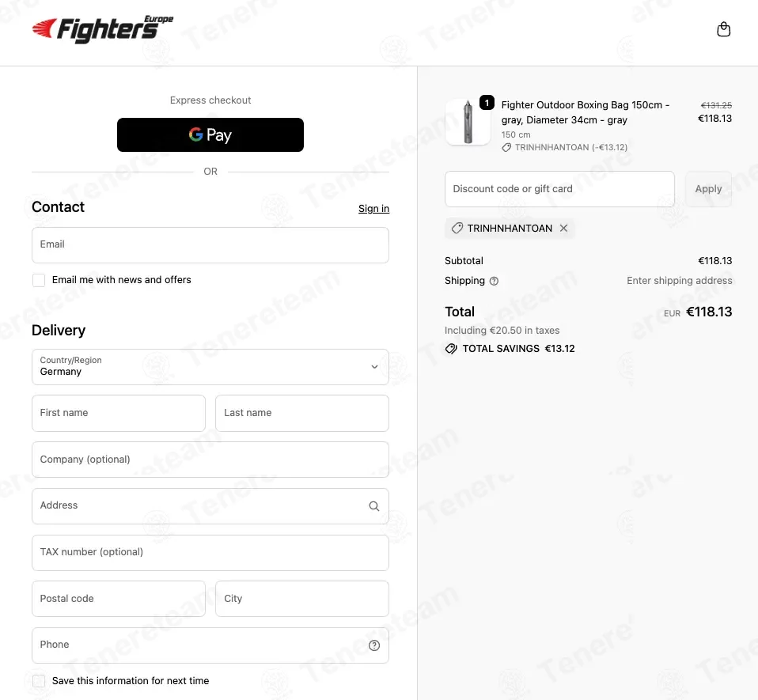The image size is (758, 700).
Task: Click the address search magnifier icon
Action: click(x=374, y=505)
